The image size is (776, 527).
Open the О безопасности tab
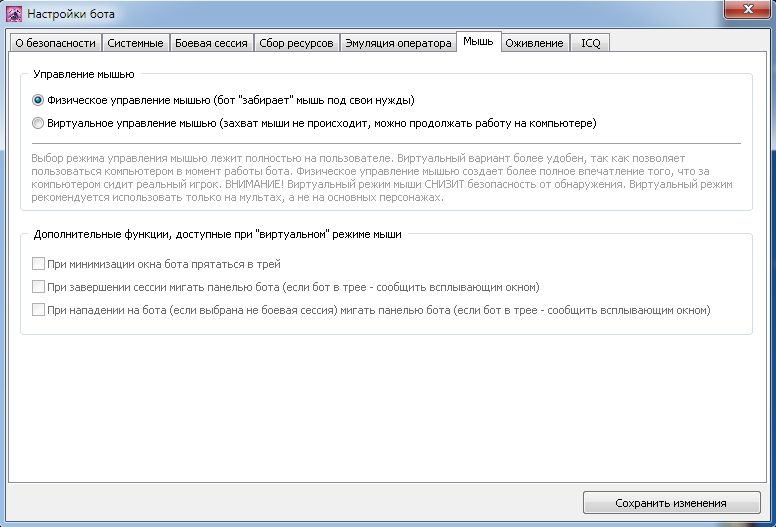pos(55,43)
